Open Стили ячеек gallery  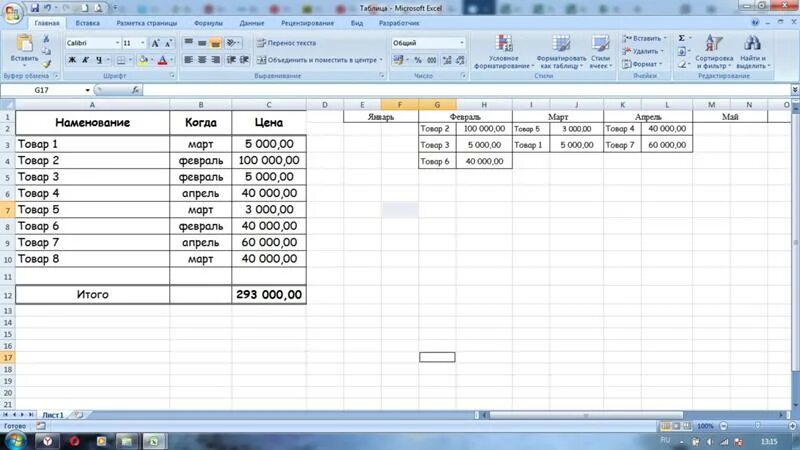[x=601, y=52]
